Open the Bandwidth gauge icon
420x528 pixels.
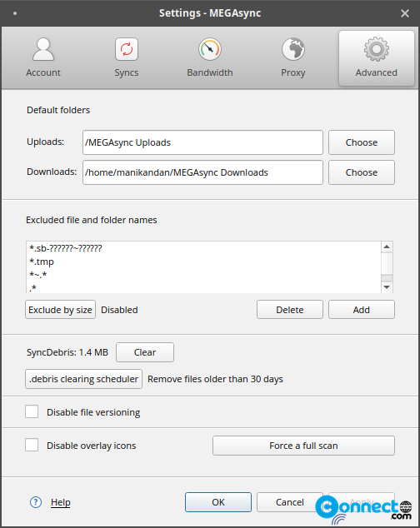(210, 49)
